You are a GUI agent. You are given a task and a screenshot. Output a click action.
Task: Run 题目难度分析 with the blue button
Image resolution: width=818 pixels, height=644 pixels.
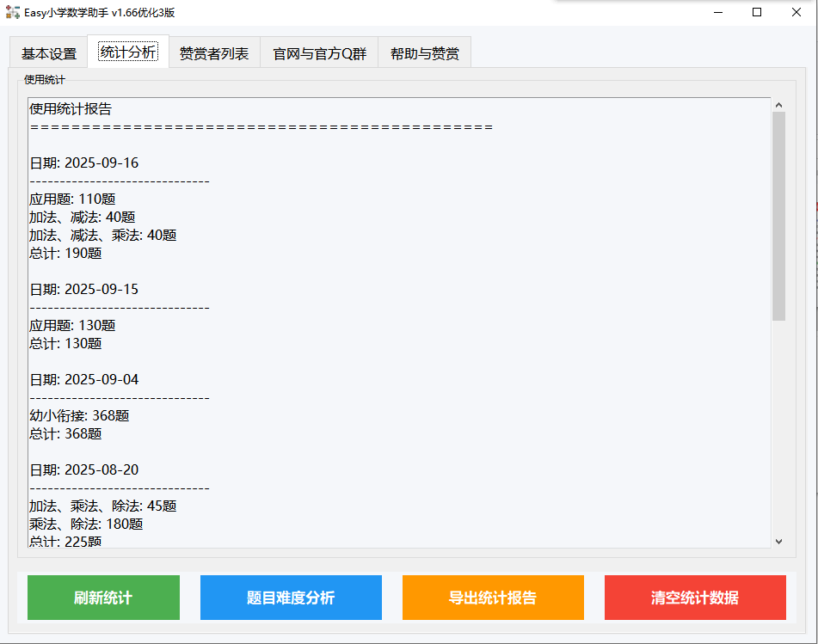290,597
